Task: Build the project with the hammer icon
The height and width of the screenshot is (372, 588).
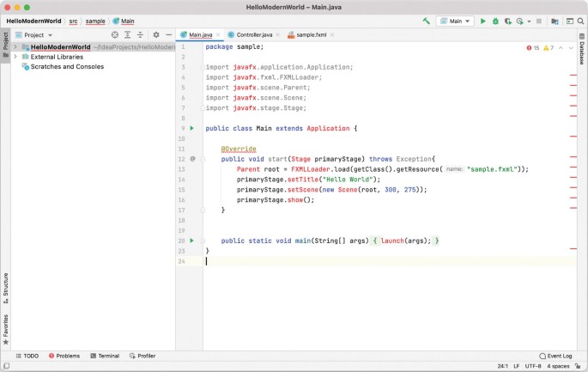Action: point(426,21)
